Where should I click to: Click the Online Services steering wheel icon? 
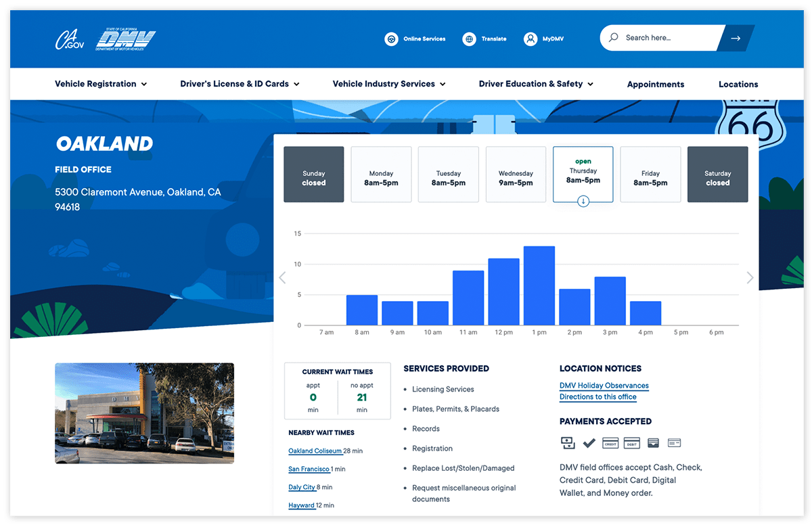click(x=391, y=39)
